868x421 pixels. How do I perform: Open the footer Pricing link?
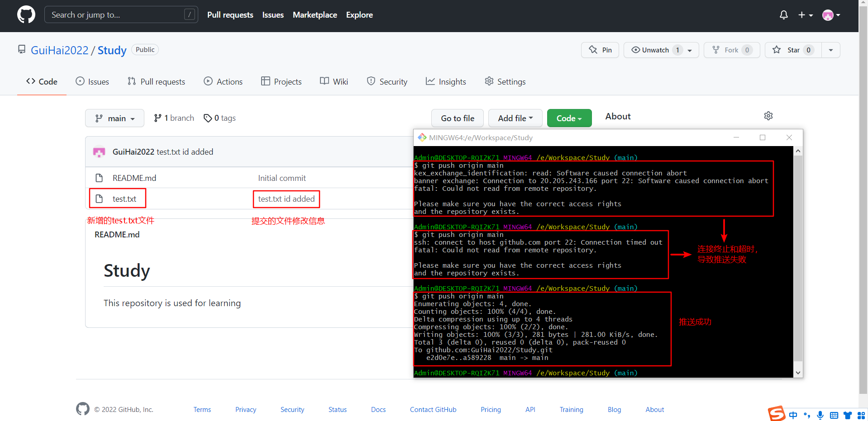[491, 410]
